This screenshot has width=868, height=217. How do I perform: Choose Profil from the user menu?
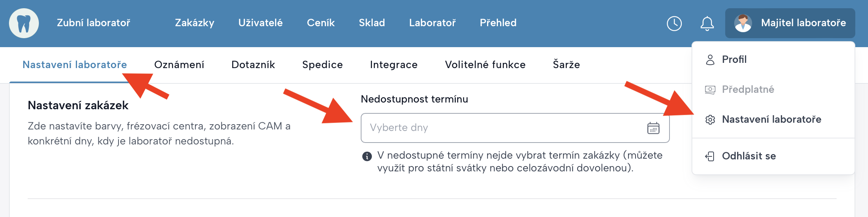[x=734, y=60]
